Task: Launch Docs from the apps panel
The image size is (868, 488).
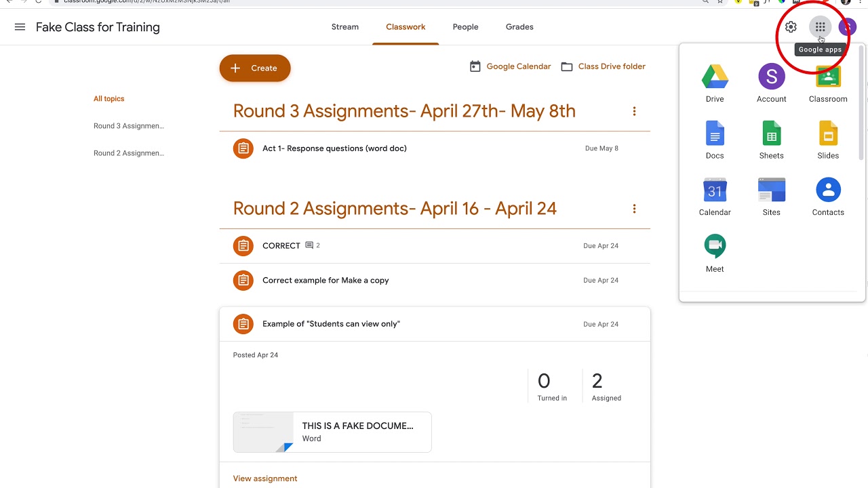Action: [715, 140]
